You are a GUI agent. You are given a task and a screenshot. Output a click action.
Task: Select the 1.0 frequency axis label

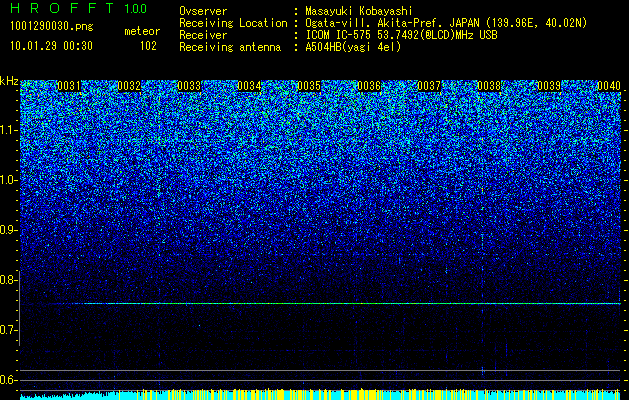click(x=9, y=180)
